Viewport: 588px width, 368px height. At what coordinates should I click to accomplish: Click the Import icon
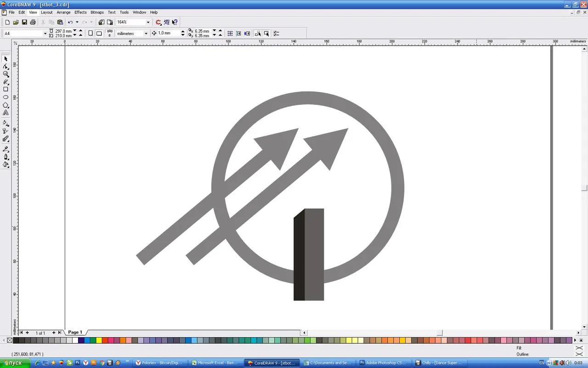coord(101,22)
